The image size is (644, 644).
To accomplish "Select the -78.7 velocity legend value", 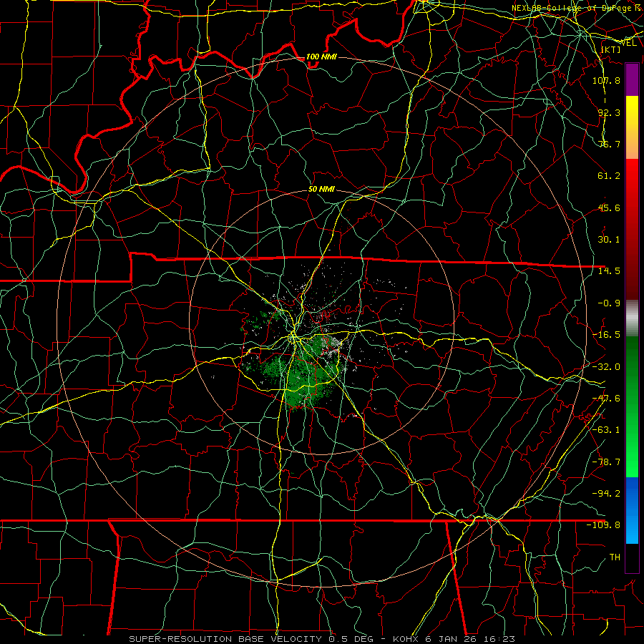I will point(606,462).
